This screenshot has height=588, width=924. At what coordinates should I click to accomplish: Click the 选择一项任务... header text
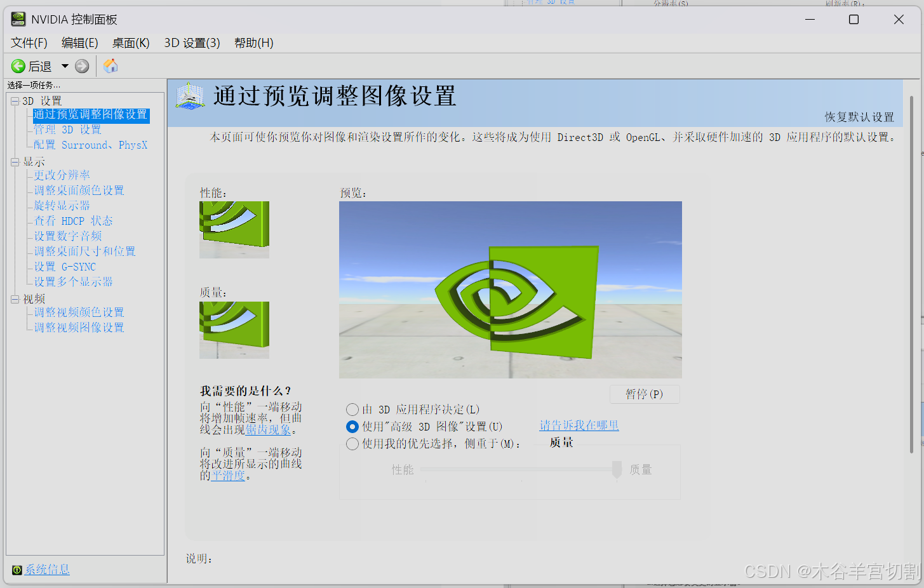click(x=34, y=85)
